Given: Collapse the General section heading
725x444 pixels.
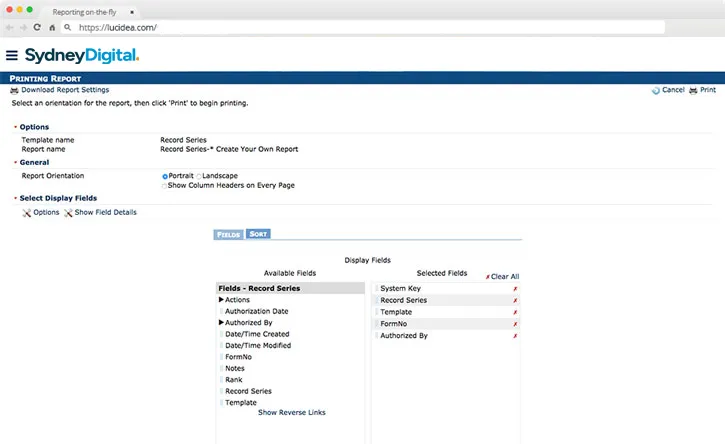Looking at the screenshot, I should (34, 162).
